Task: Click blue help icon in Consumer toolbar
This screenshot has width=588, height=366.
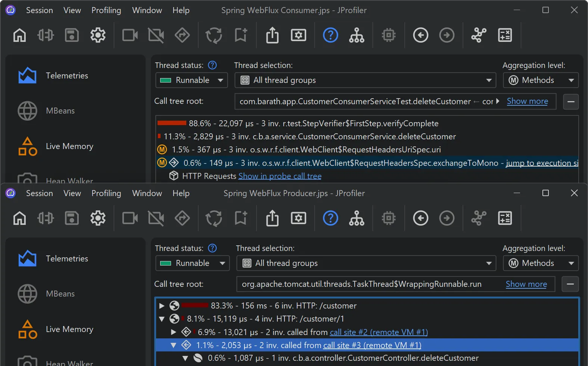Action: point(330,35)
